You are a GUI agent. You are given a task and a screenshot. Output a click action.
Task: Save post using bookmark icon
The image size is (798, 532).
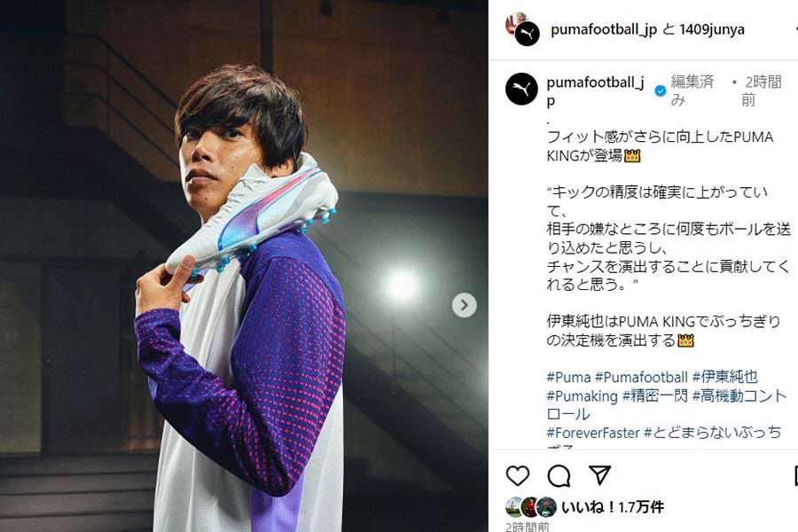point(795,475)
